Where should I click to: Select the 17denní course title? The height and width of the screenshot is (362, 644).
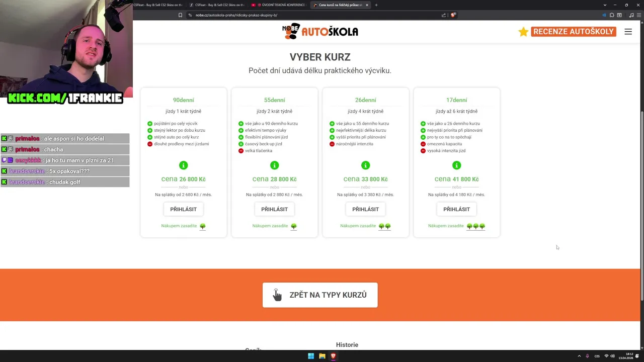[456, 100]
